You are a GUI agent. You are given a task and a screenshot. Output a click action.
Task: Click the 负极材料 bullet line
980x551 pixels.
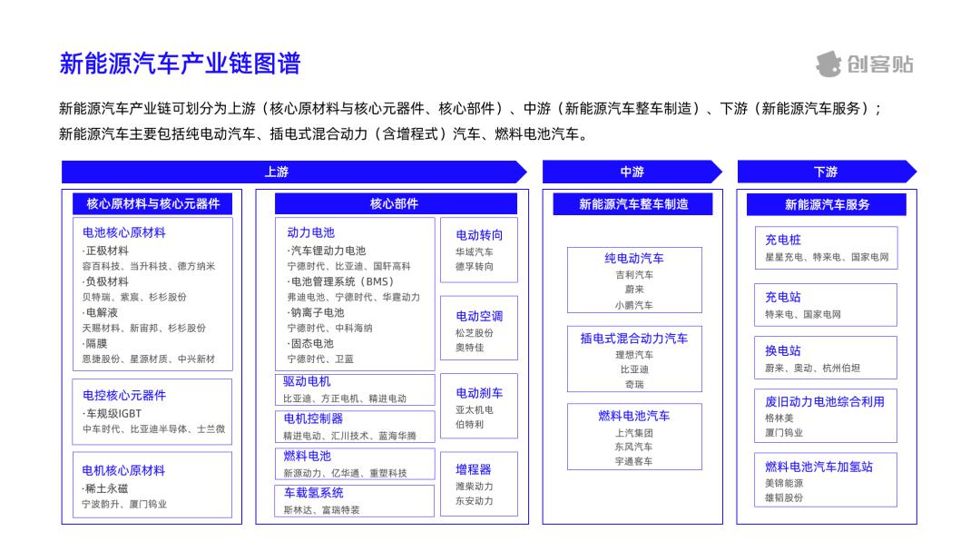click(105, 281)
